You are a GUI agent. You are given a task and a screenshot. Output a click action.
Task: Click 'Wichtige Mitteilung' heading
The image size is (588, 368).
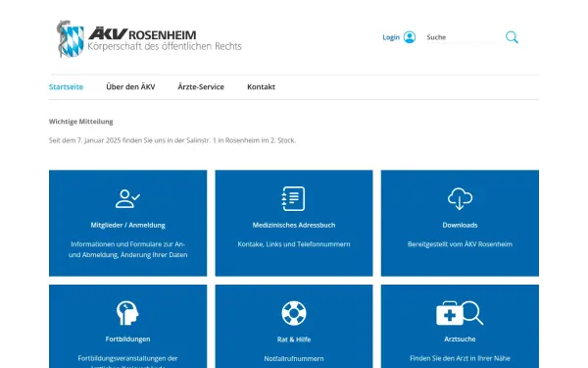pos(80,122)
